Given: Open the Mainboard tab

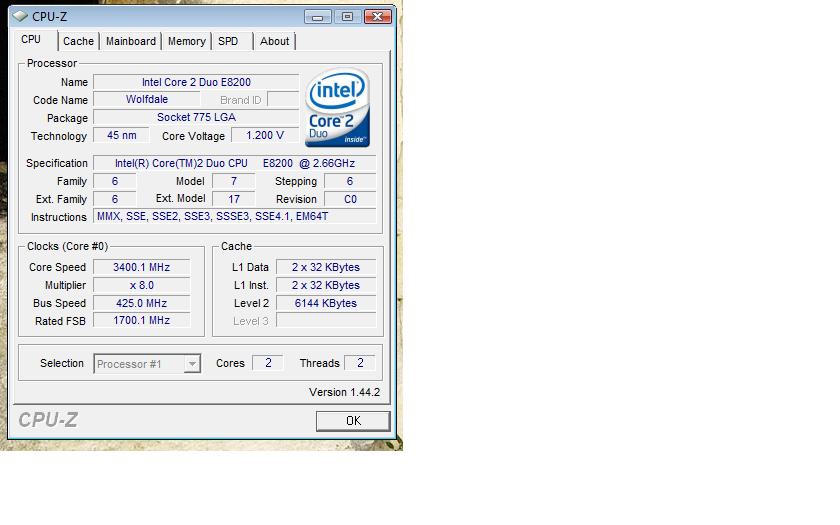Looking at the screenshot, I should [x=131, y=41].
